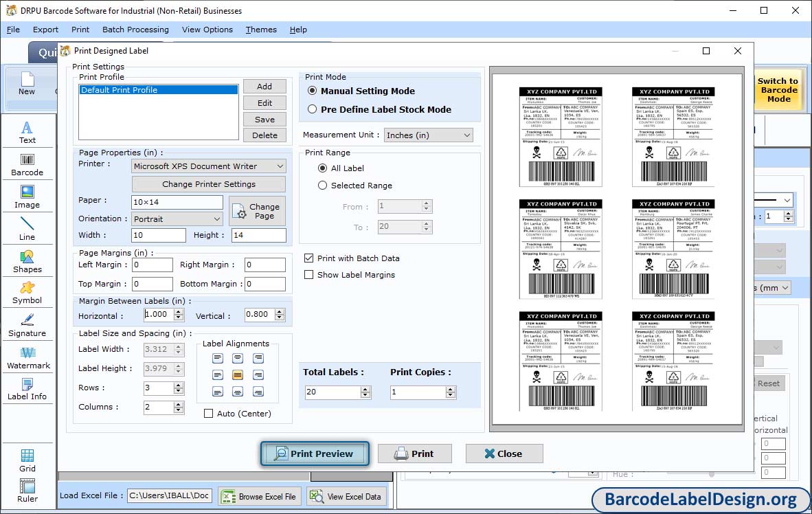812x514 pixels.
Task: Choose middle-right label alignment icon
Action: point(258,375)
